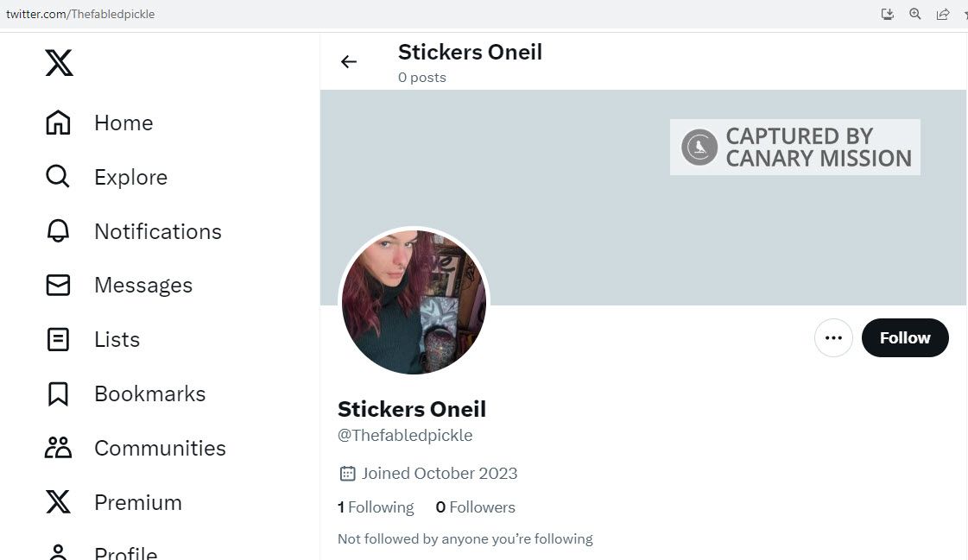Click the X logo in the sidebar
Image resolution: width=968 pixels, height=560 pixels.
pyautogui.click(x=59, y=63)
